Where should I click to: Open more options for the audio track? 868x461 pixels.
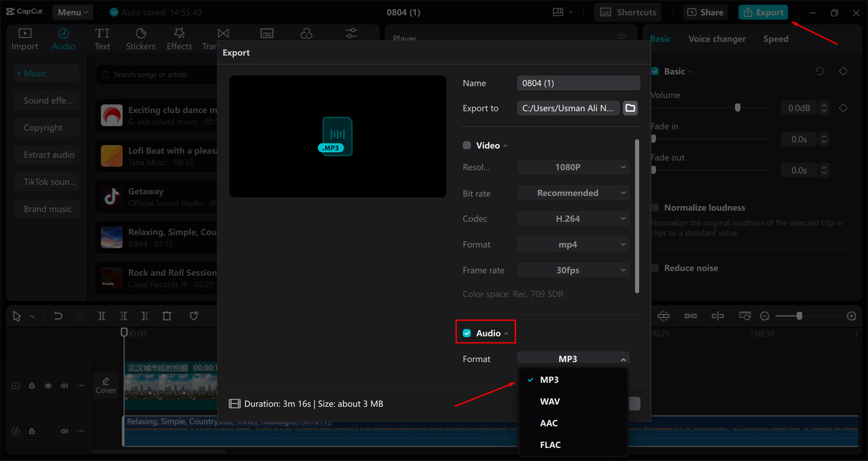point(81,431)
